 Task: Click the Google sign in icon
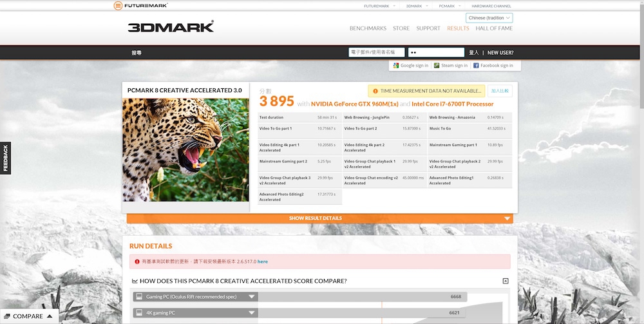(x=396, y=65)
